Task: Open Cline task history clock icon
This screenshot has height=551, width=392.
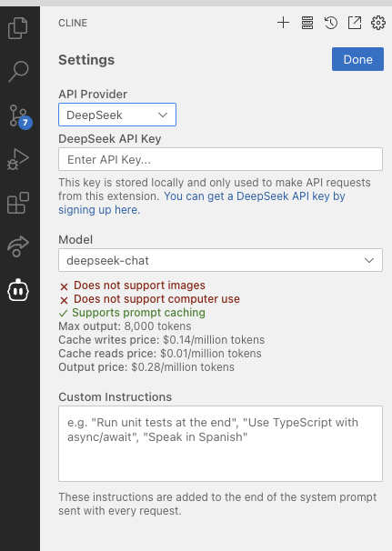Action: 331,23
